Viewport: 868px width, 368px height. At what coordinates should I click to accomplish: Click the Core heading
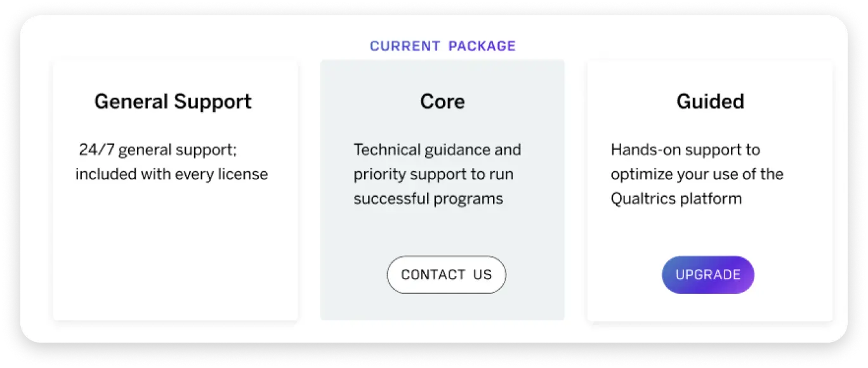pyautogui.click(x=442, y=101)
